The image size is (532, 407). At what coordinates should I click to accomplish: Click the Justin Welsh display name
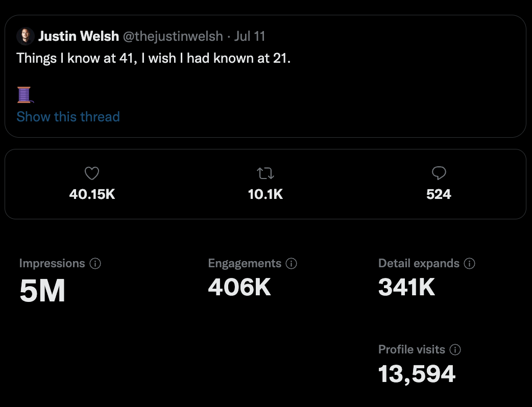(79, 37)
